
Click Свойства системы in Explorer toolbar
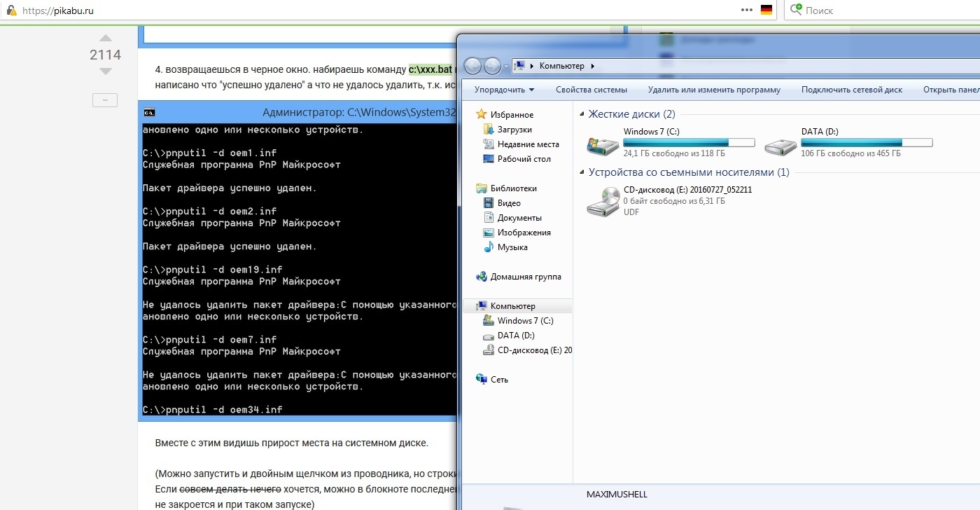coord(591,90)
